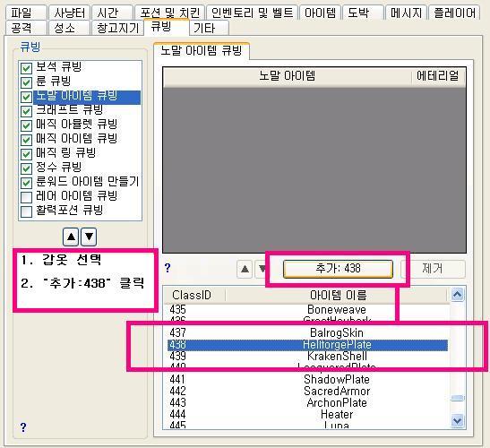This screenshot has width=490, height=448.
Task: Open the 인벤토리 및 벨트 tab
Action: pos(252,13)
